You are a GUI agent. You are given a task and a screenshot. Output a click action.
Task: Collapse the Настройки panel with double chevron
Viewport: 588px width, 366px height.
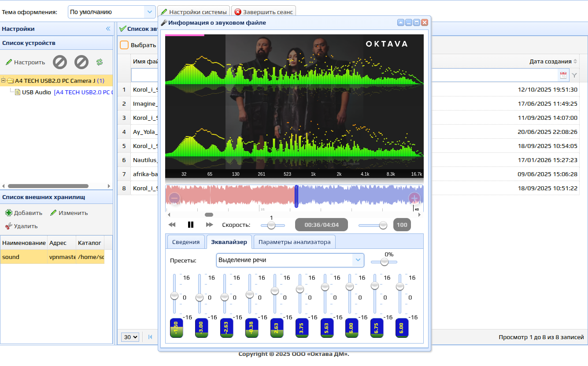108,29
